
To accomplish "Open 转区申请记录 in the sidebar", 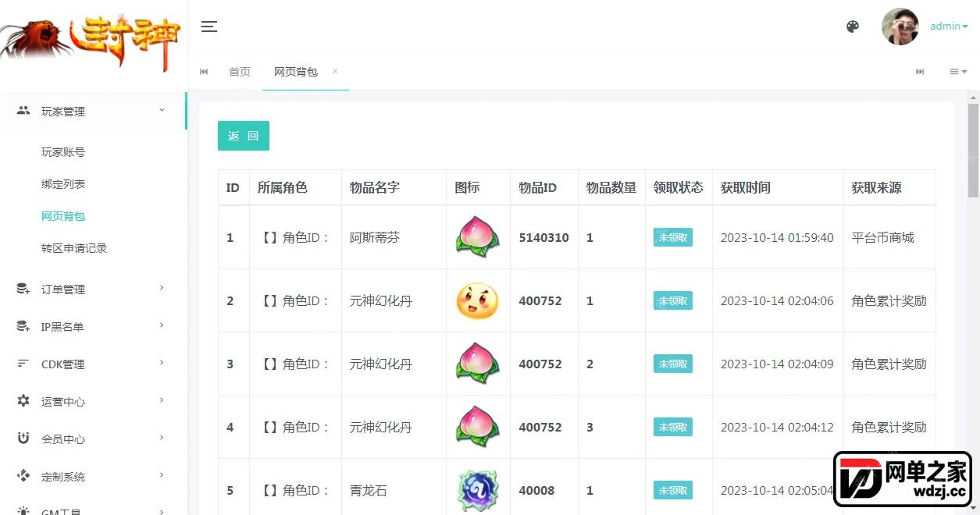I will (x=74, y=248).
